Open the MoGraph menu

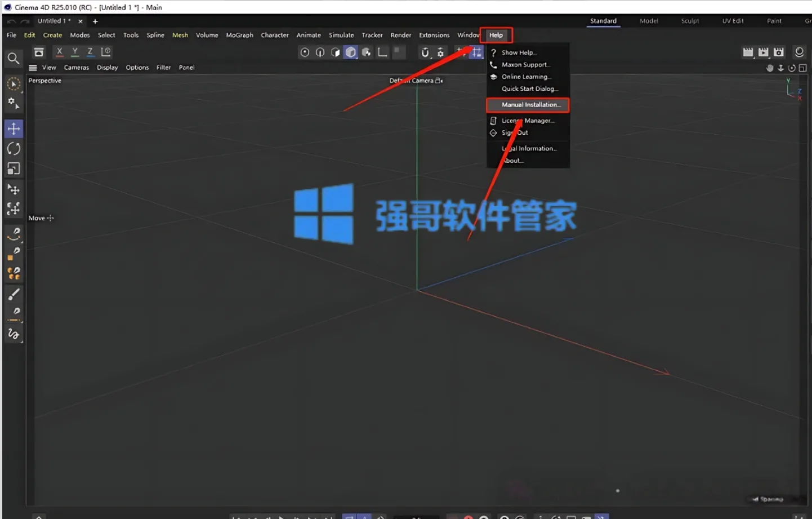tap(240, 35)
